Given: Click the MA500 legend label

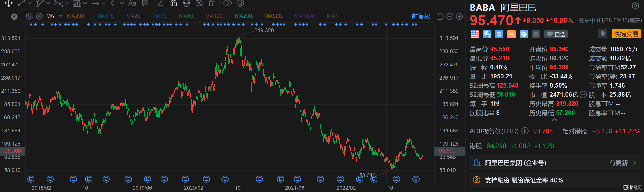Looking at the screenshot, I should pyautogui.click(x=274, y=16).
